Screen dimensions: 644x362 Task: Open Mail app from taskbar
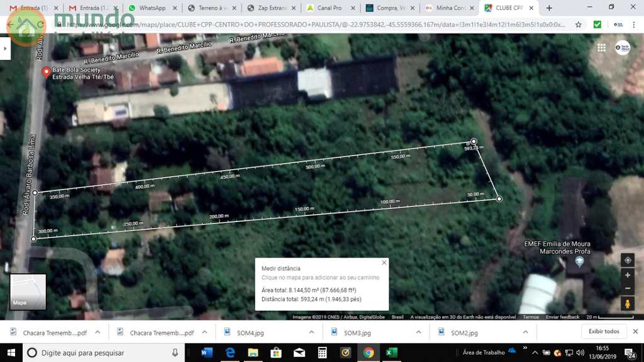click(x=299, y=353)
